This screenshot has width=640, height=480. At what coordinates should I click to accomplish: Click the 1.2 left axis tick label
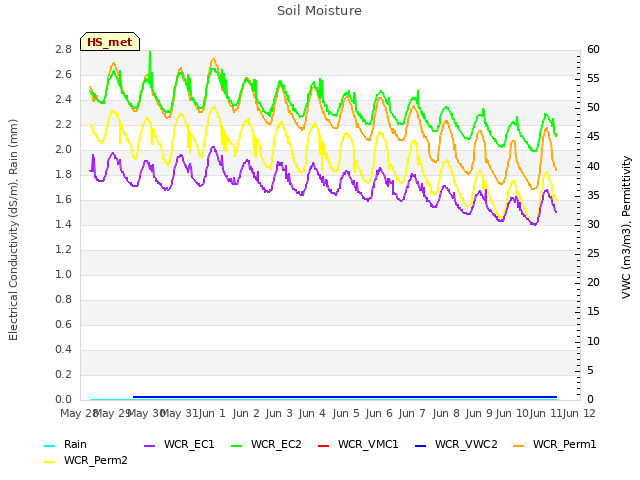pos(63,249)
